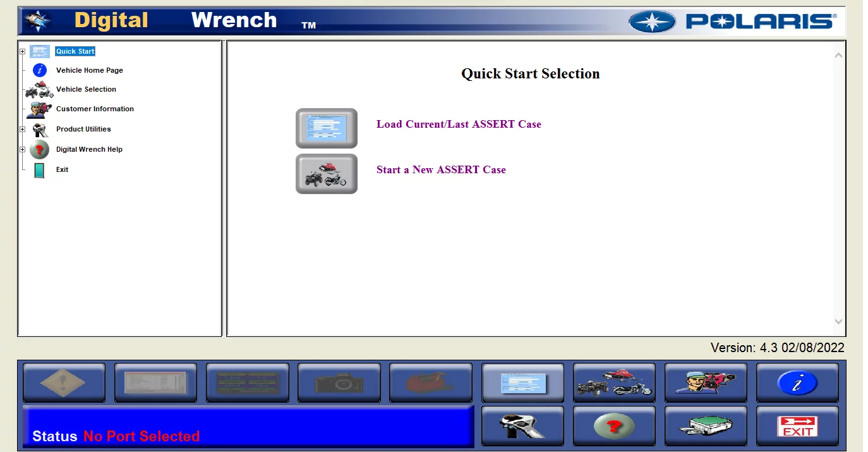Click Load Current/Last ASSERT Case link
This screenshot has height=452, width=868.
point(459,125)
